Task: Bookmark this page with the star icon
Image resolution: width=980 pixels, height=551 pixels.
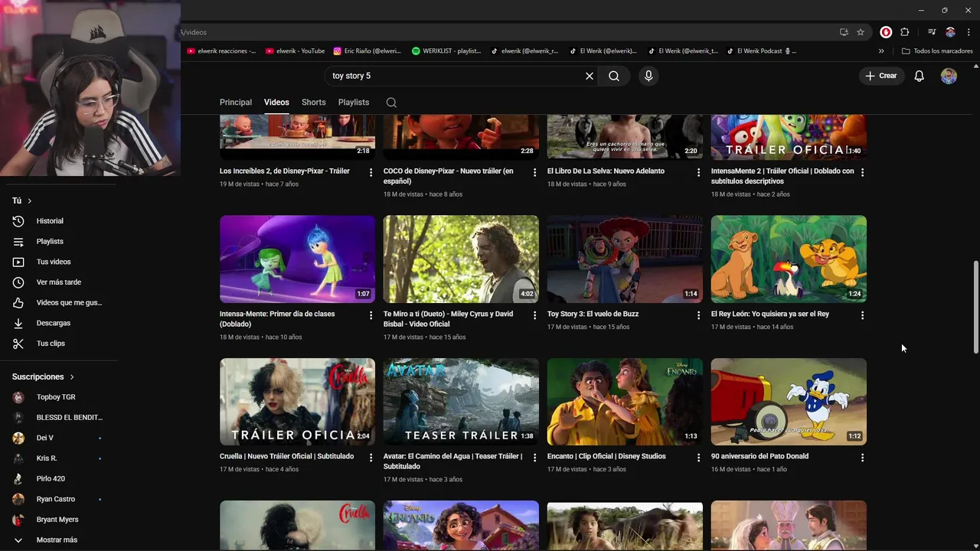Action: [x=861, y=32]
